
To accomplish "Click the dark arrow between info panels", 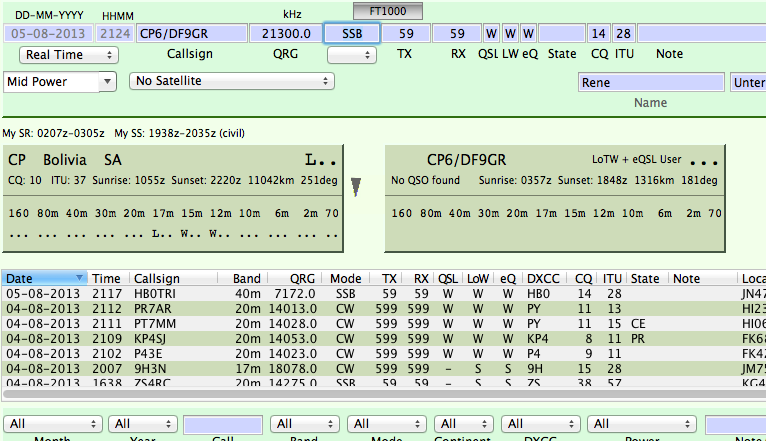I will coord(356,187).
